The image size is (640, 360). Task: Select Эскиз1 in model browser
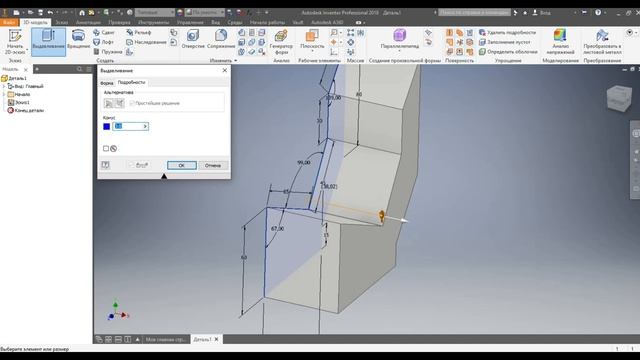click(19, 102)
